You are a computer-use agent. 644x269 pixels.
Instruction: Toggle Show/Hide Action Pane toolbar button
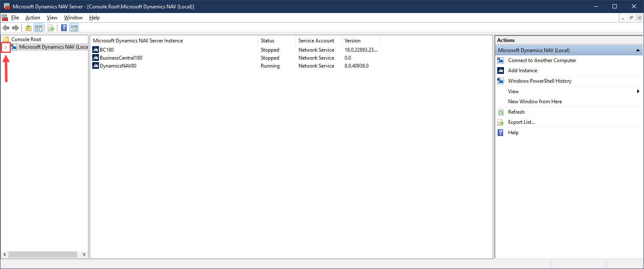(74, 28)
